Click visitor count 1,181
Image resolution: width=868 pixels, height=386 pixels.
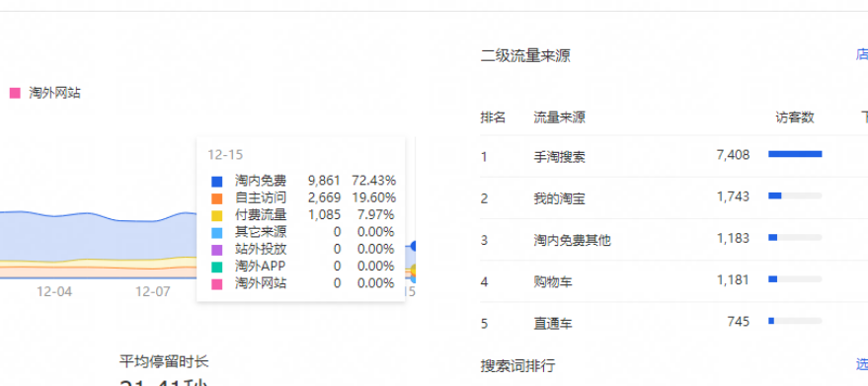click(x=733, y=279)
